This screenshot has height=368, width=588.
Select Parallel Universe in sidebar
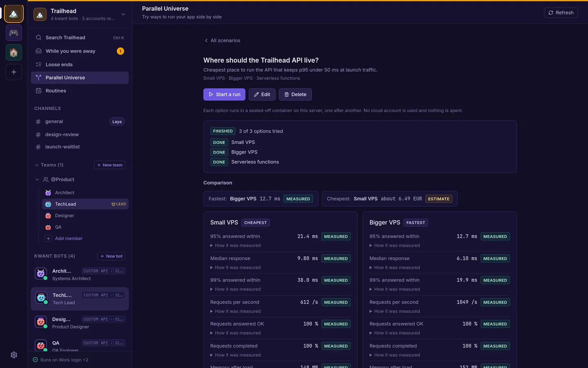pos(80,78)
